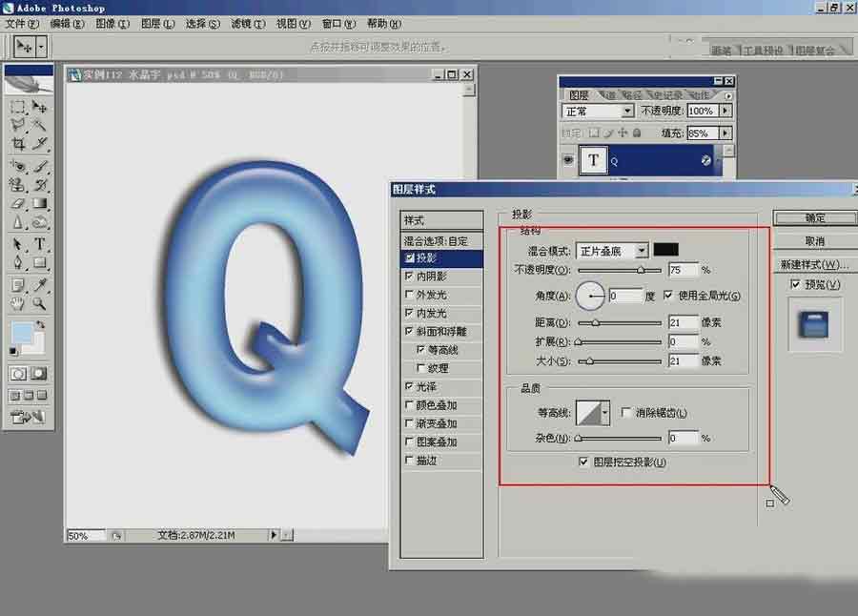Select the Move tool
This screenshot has width=858, height=616.
pyautogui.click(x=36, y=108)
